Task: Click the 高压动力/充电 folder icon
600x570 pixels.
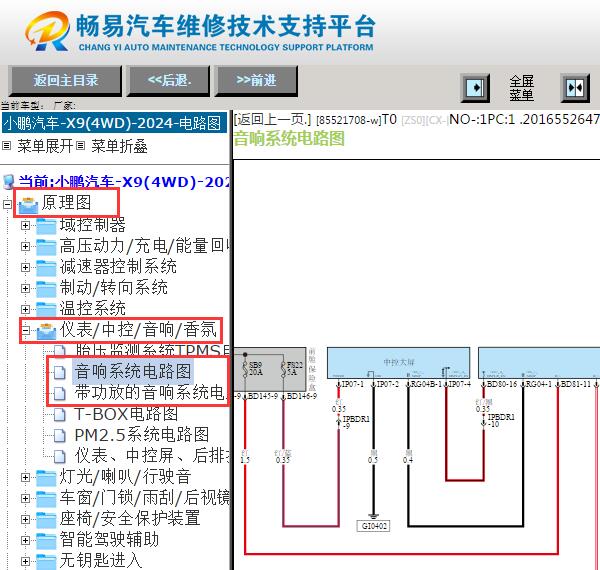Action: pyautogui.click(x=46, y=247)
